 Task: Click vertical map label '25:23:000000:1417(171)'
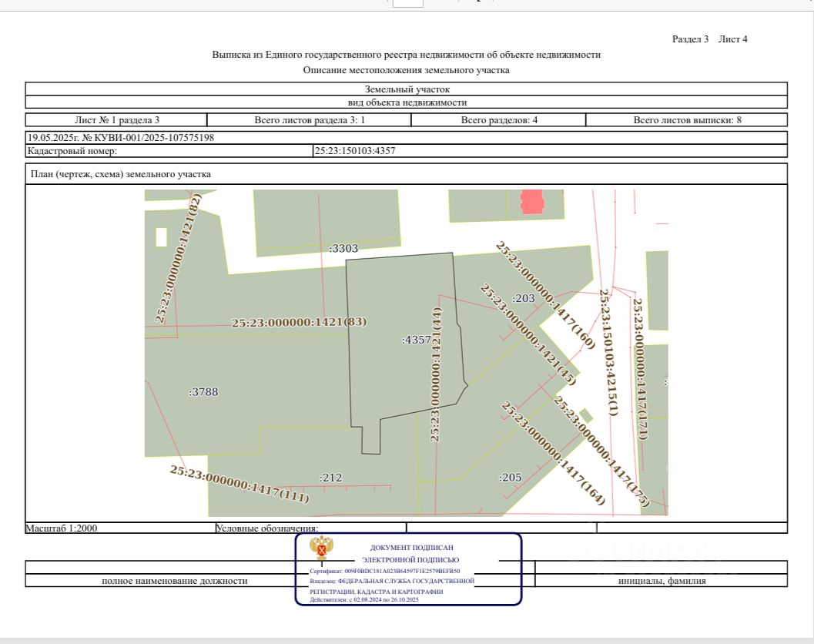click(x=641, y=369)
